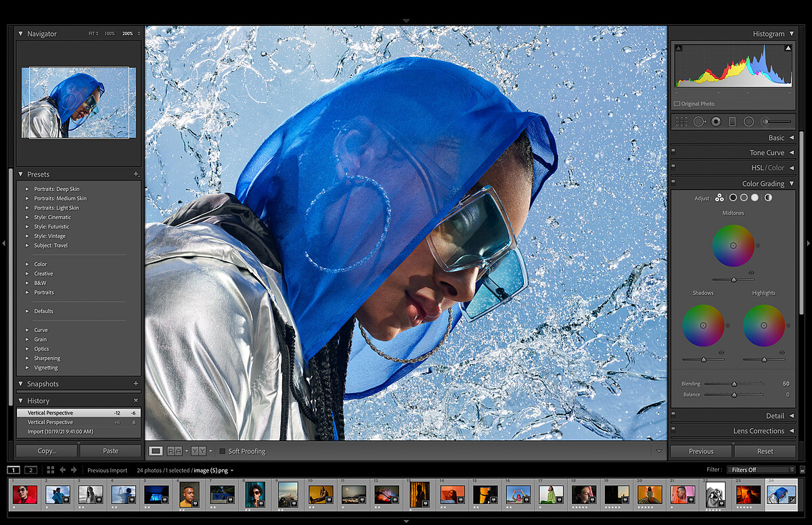
Task: Choose the Graduated Filter tool
Action: tap(731, 122)
